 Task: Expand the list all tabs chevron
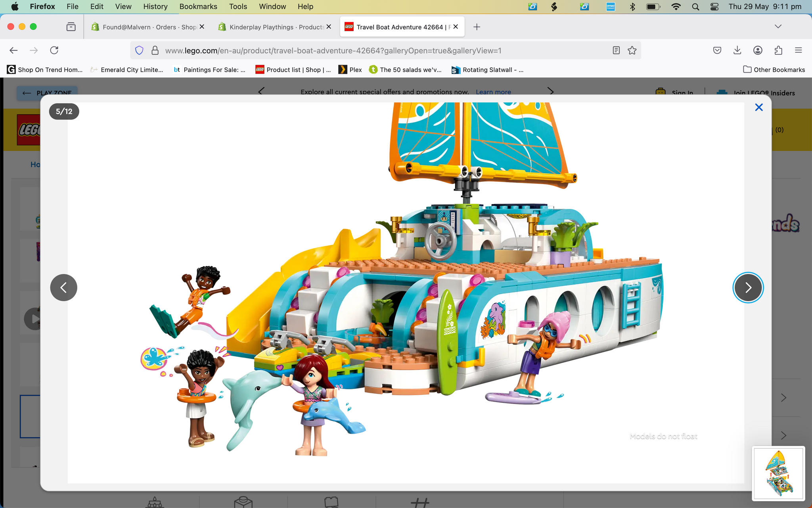click(x=778, y=27)
